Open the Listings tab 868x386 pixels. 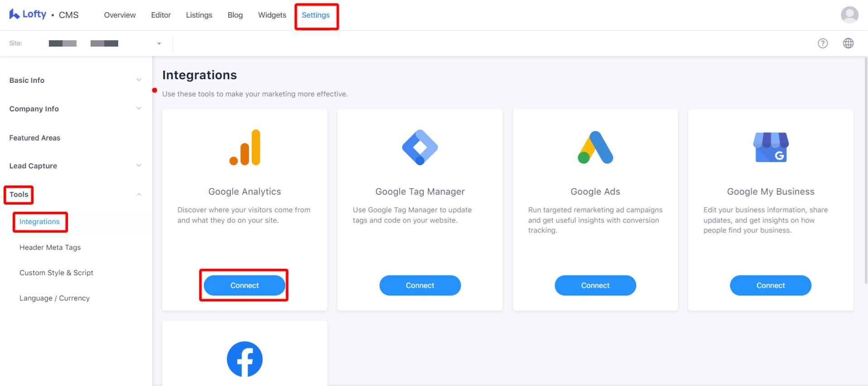click(x=199, y=15)
